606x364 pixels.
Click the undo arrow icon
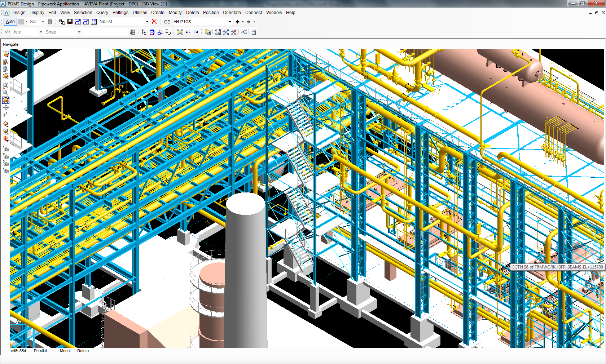tap(188, 32)
